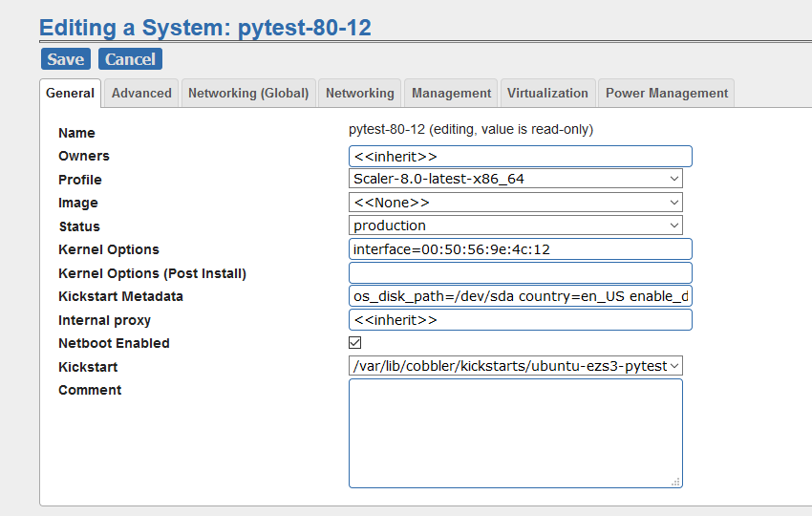Click into the Owners field

pyautogui.click(x=520, y=156)
